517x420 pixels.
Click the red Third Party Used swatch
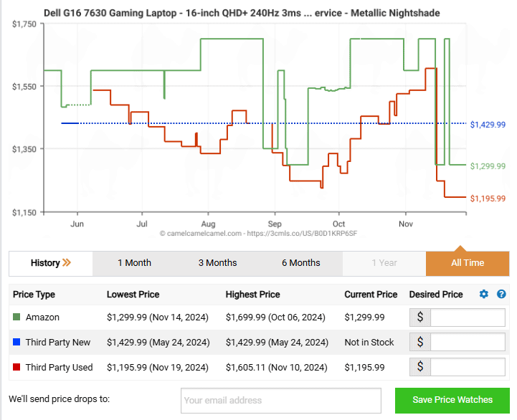pos(16,367)
